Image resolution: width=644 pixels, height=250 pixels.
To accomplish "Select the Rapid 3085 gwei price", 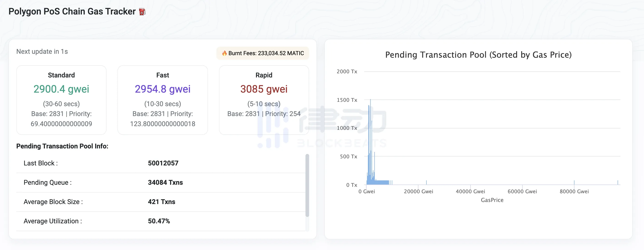I will click(x=264, y=89).
